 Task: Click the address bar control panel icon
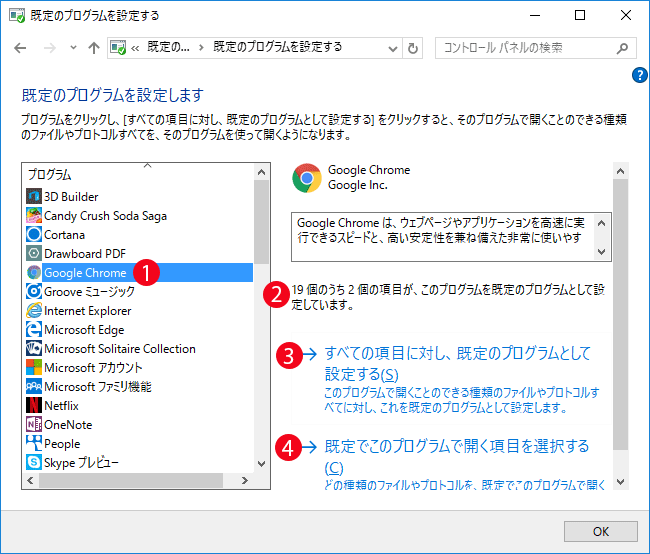click(118, 48)
